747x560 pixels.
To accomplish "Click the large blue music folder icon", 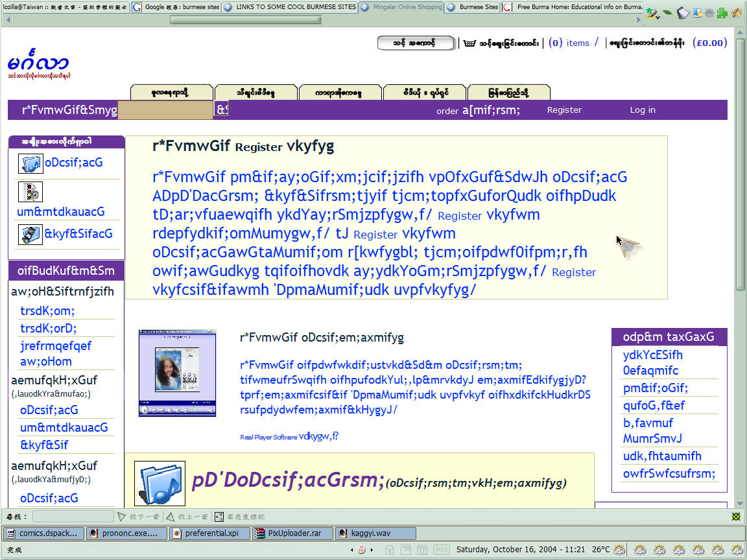I will point(160,484).
